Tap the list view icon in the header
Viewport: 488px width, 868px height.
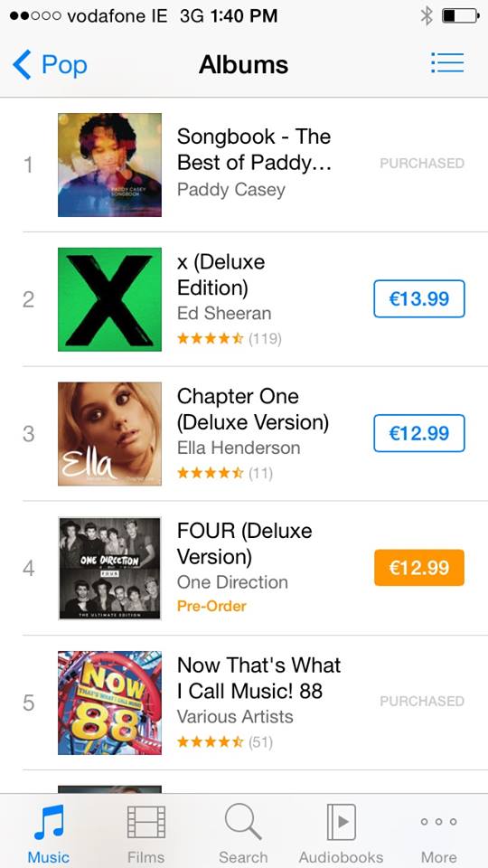click(x=447, y=63)
